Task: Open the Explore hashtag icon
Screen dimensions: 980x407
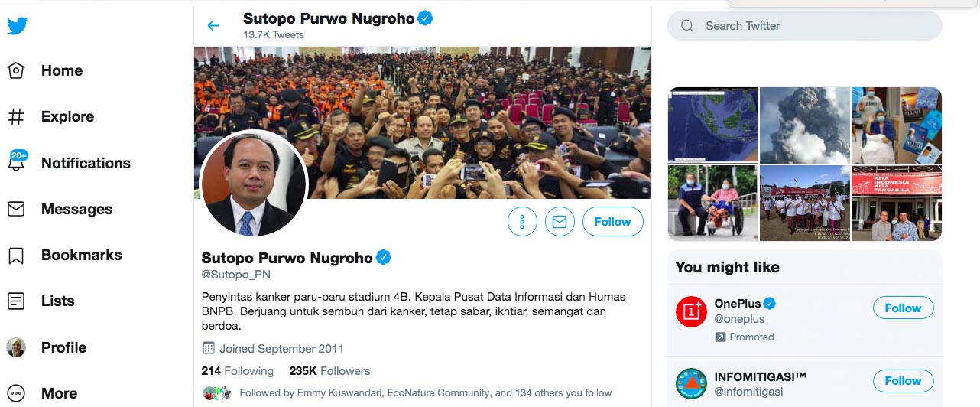Action: [x=16, y=117]
